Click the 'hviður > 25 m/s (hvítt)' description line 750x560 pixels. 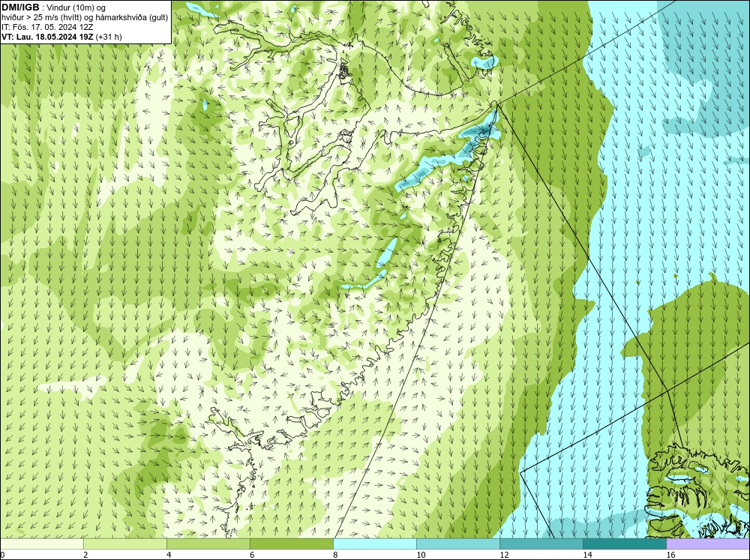[85, 18]
